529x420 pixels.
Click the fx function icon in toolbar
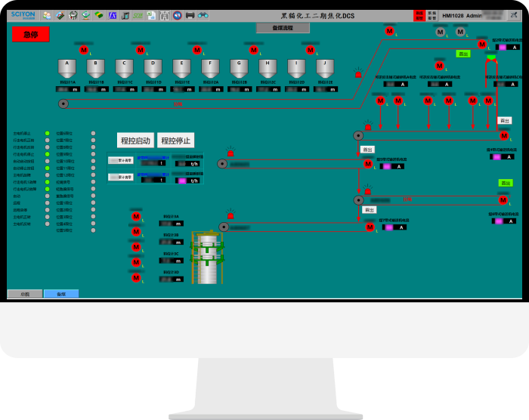(x=113, y=15)
